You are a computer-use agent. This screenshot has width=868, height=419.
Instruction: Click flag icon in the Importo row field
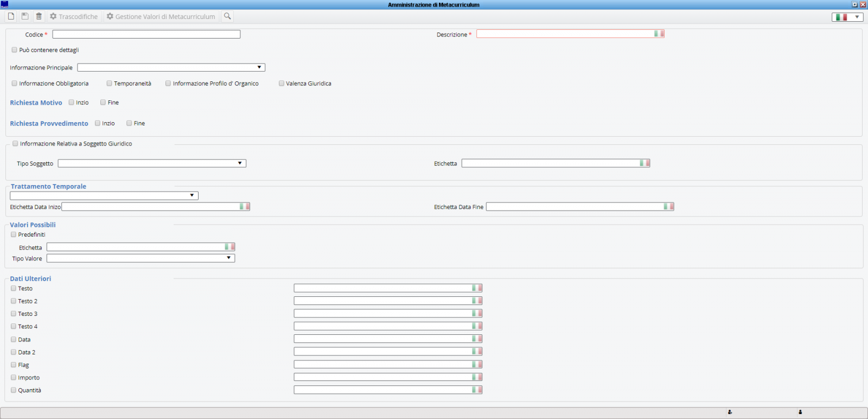[x=476, y=377]
